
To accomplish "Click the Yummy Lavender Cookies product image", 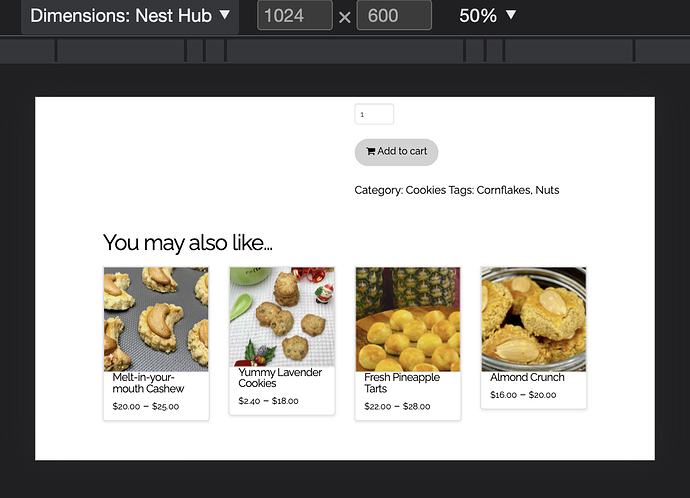I will [x=281, y=319].
